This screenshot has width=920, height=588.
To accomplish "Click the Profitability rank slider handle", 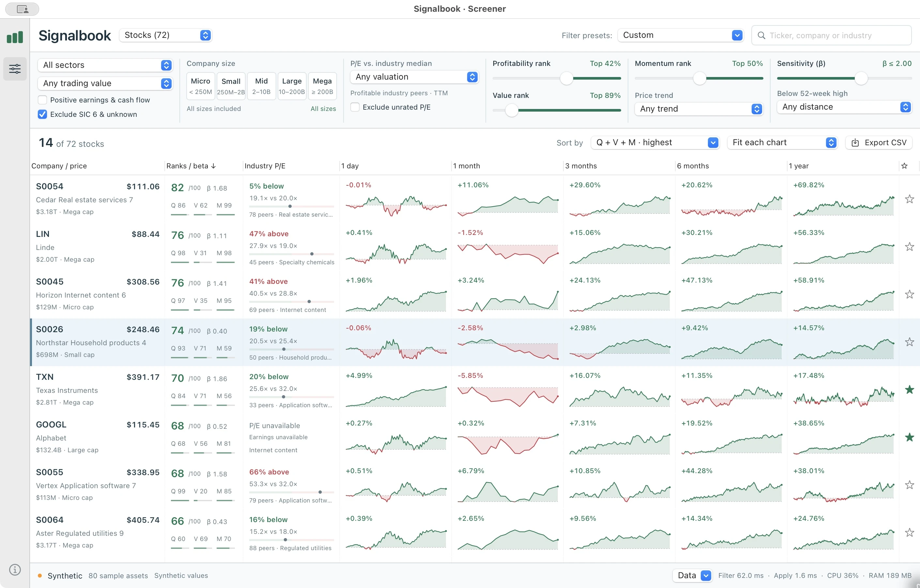I will click(567, 78).
